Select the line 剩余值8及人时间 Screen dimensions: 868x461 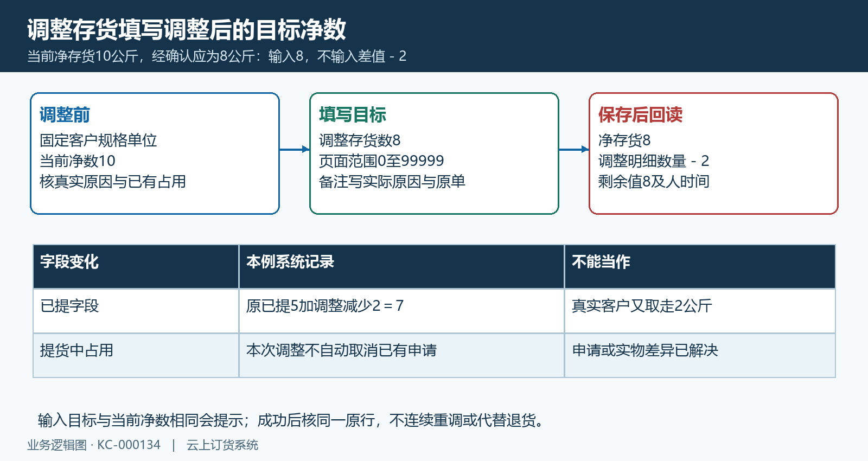[x=654, y=182]
